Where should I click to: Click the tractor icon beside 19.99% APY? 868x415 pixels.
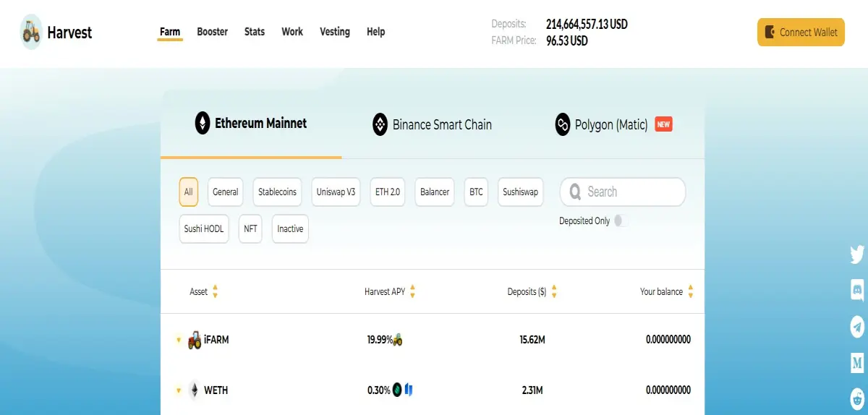(x=397, y=340)
